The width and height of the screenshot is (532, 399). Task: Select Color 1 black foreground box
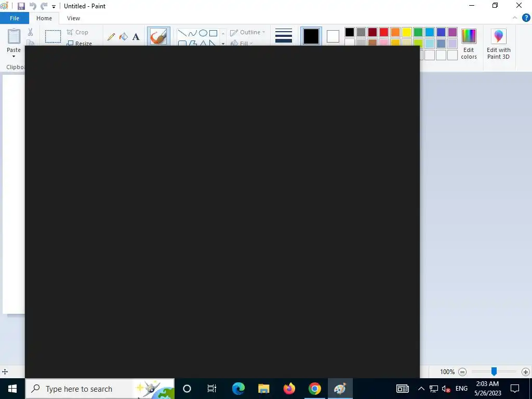tap(311, 36)
